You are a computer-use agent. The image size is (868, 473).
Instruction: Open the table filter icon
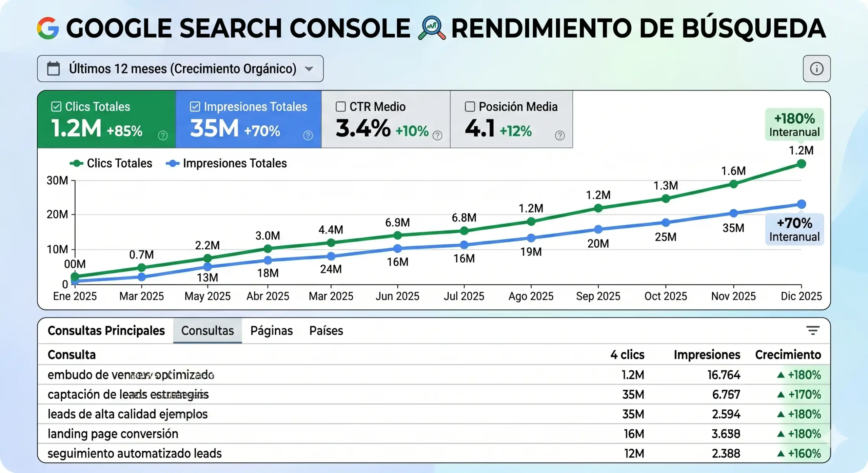click(813, 330)
